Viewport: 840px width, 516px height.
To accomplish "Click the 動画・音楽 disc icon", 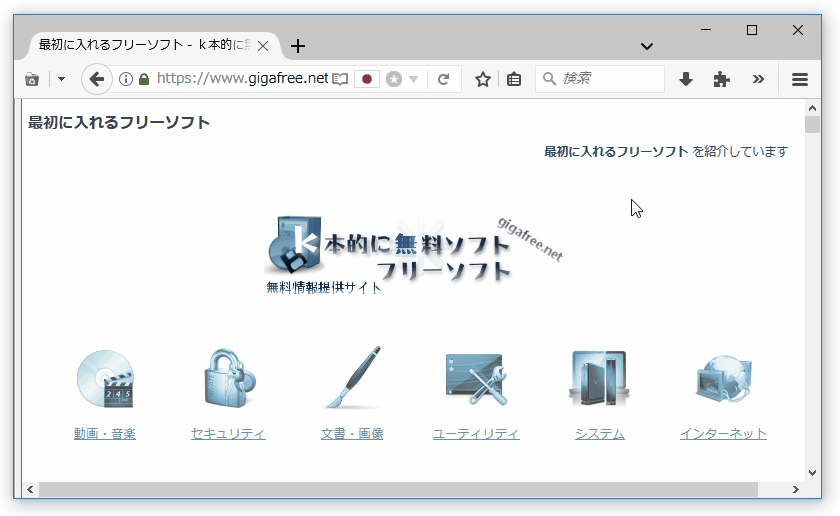I will pyautogui.click(x=105, y=379).
